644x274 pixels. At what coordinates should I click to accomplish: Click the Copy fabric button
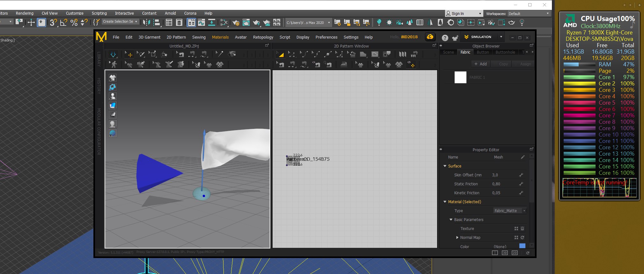point(501,64)
